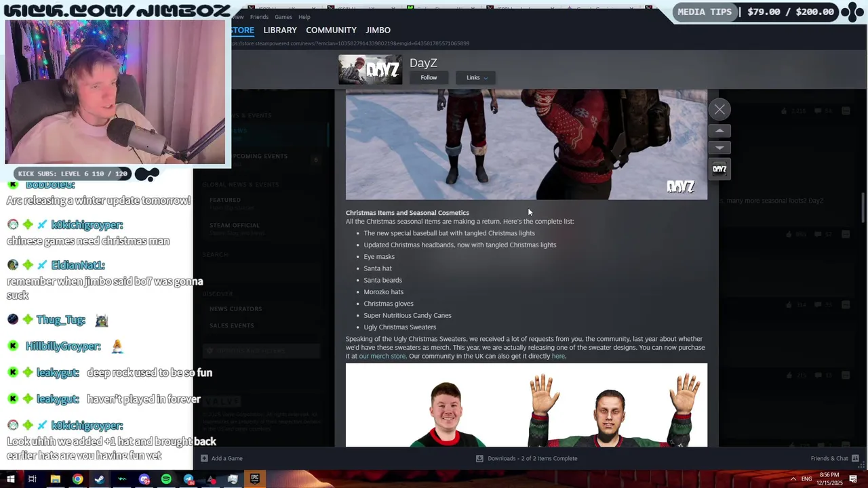
Task: Open Telegram from the taskbar
Action: [x=189, y=479]
